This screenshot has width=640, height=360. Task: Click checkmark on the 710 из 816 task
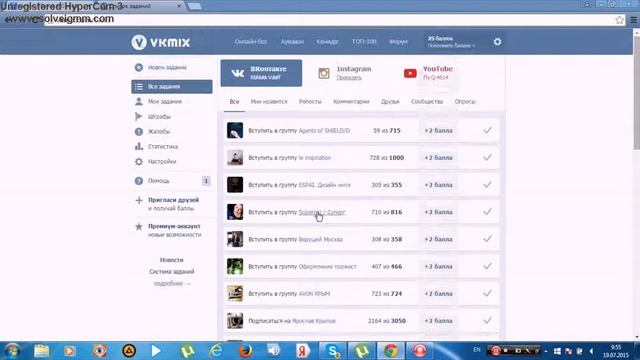point(487,211)
